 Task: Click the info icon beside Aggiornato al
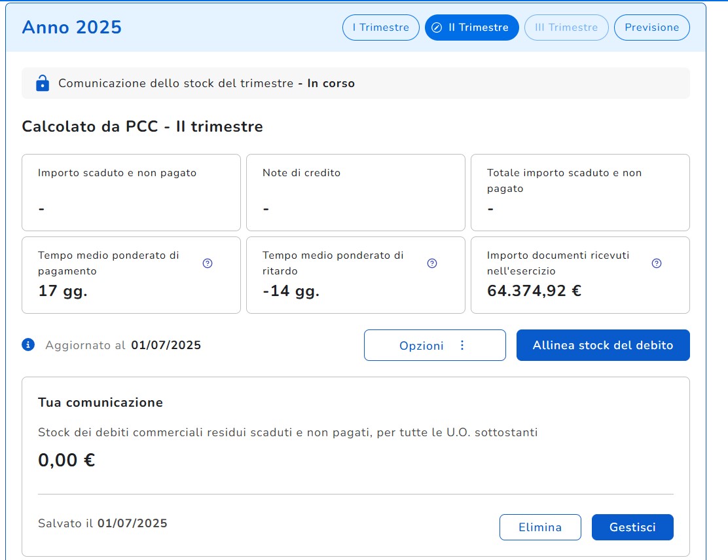click(28, 345)
